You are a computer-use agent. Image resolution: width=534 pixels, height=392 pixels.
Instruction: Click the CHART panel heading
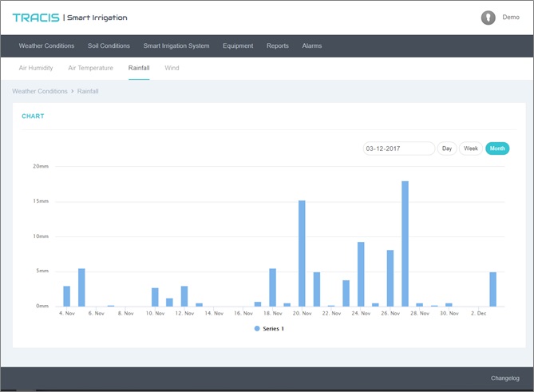click(x=33, y=116)
